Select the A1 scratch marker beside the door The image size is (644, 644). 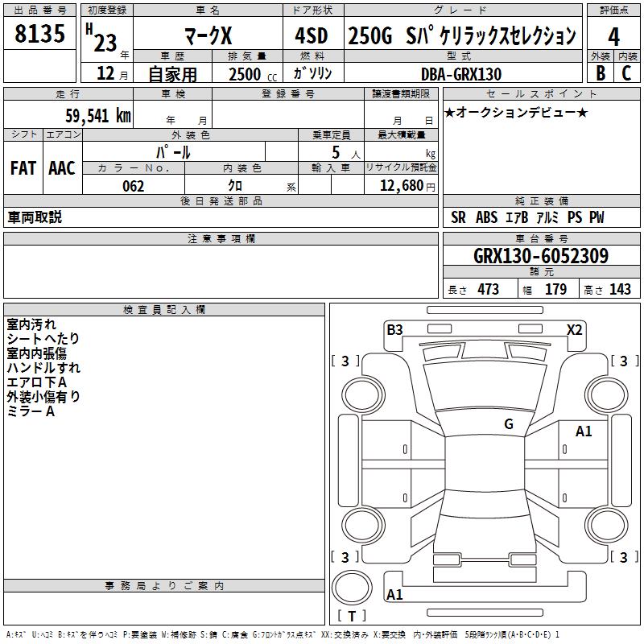coord(584,431)
